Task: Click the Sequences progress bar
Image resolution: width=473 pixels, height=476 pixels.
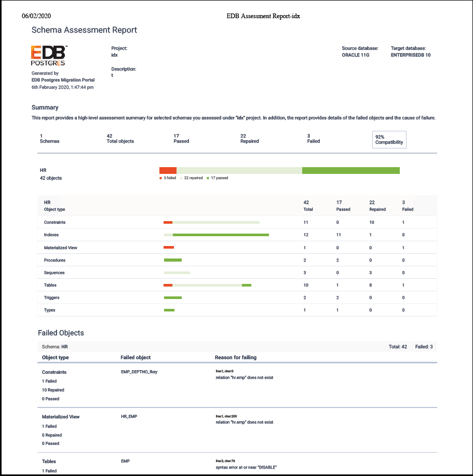Action: coord(177,273)
